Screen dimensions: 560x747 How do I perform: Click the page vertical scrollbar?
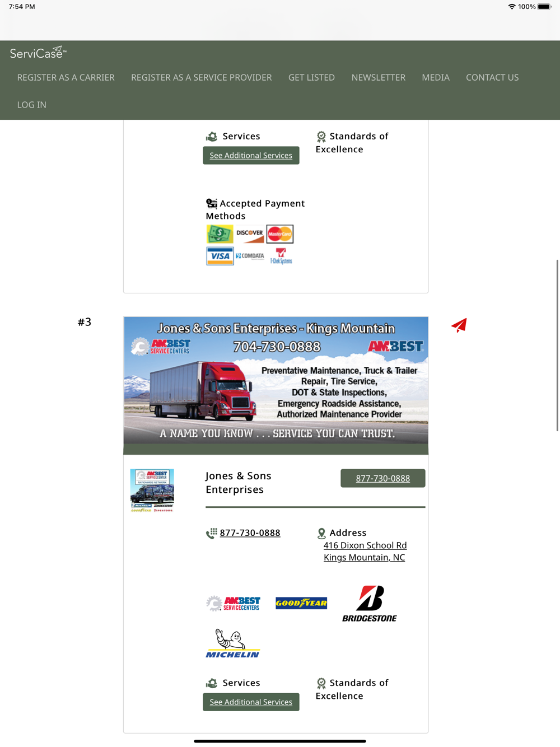[557, 345]
